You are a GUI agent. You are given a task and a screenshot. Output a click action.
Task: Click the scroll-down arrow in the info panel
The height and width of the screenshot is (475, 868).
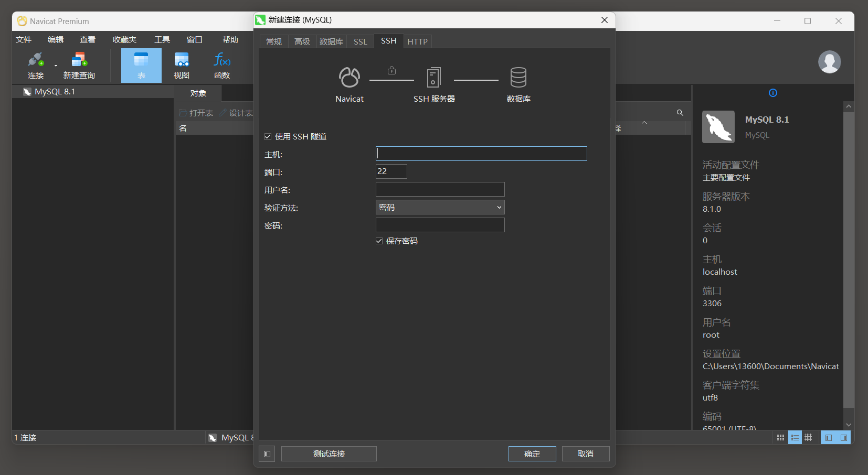(849, 425)
